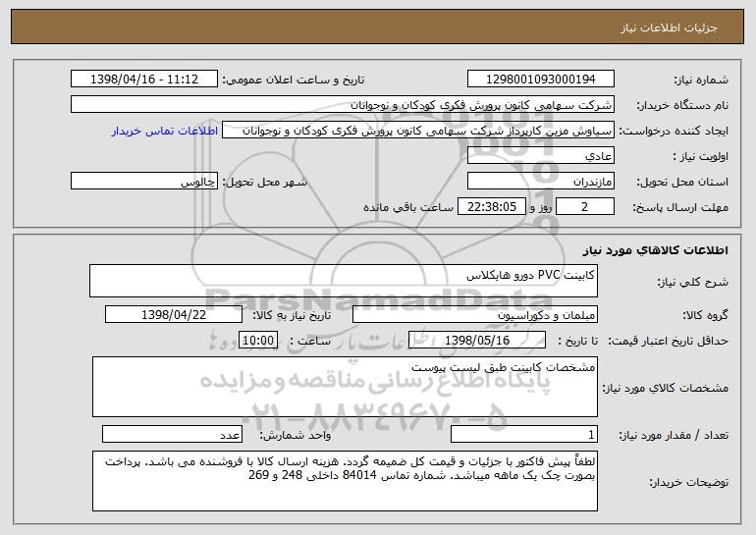Click the label اولویت نیاز

point(701,156)
